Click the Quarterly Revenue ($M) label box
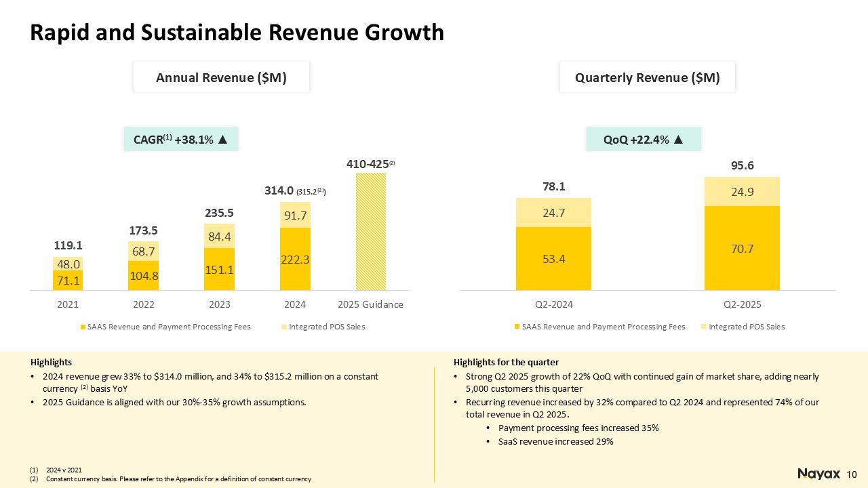The width and height of the screenshot is (868, 488). pyautogui.click(x=647, y=78)
